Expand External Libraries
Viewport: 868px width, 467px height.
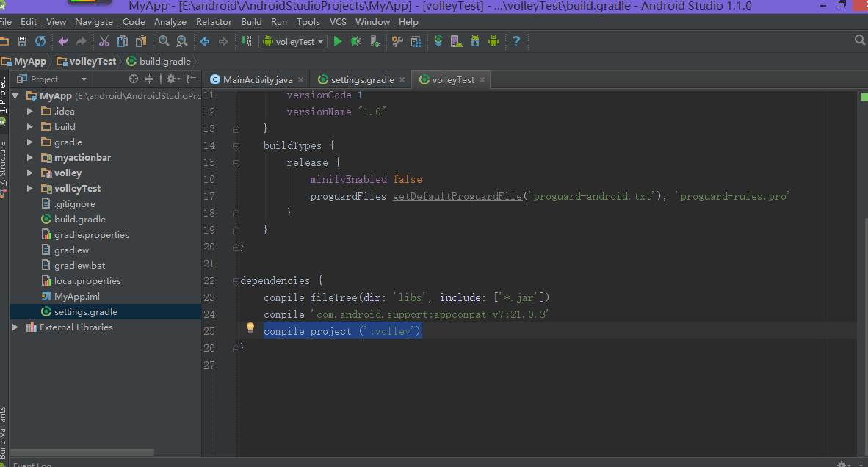(x=15, y=327)
